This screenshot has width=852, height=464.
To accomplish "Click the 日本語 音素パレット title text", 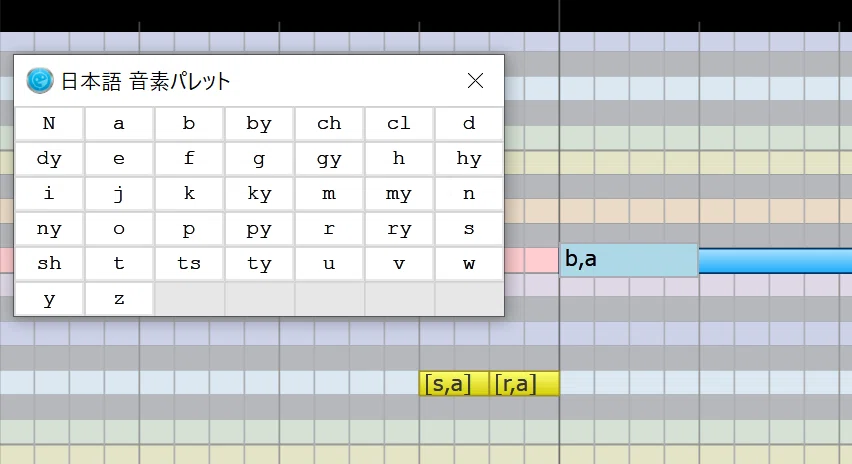I will point(145,81).
